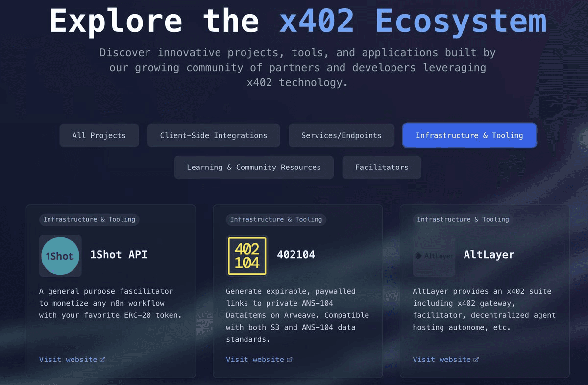Select Learning & Community Resources filter
The width and height of the screenshot is (588, 385).
[x=254, y=167]
